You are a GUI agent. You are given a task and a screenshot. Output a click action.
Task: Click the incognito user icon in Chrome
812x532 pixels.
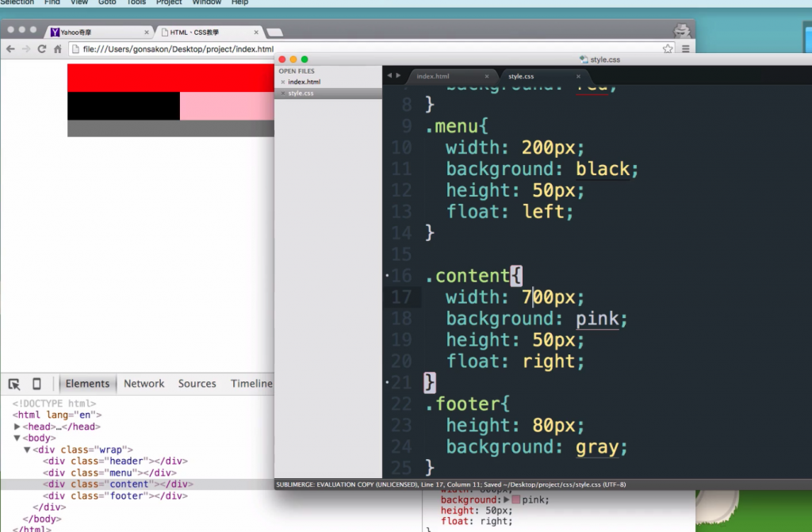click(681, 31)
